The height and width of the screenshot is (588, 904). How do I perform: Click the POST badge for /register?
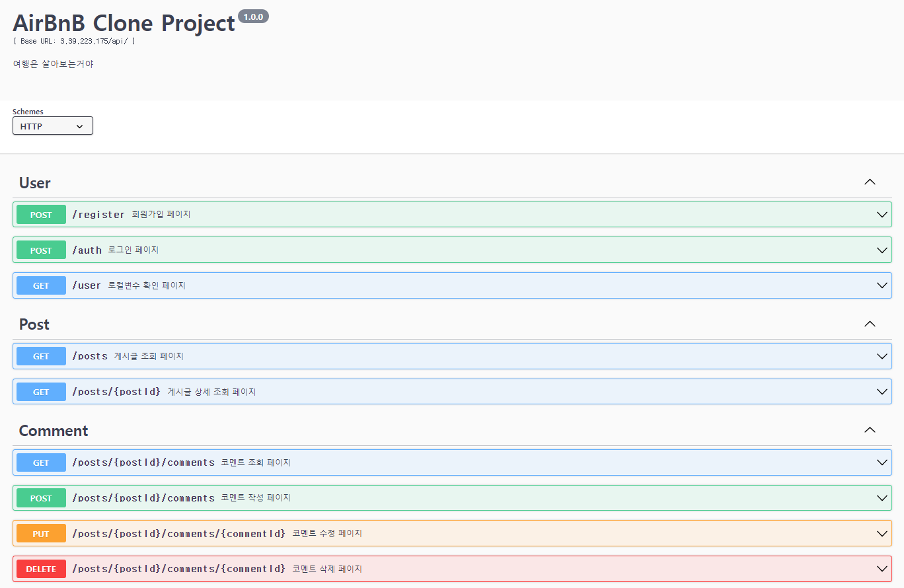tap(41, 215)
